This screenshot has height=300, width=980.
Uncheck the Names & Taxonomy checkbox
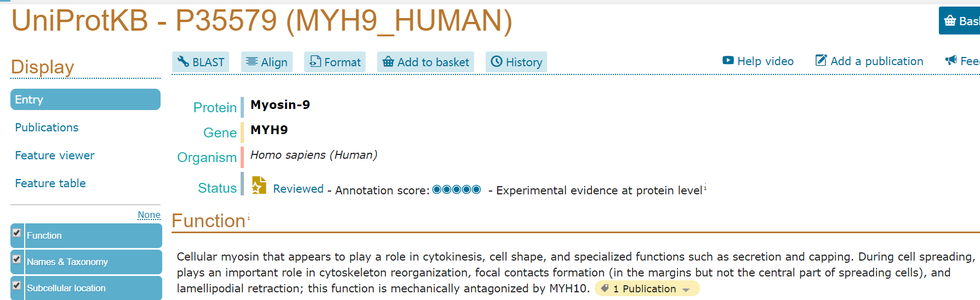pos(17,259)
